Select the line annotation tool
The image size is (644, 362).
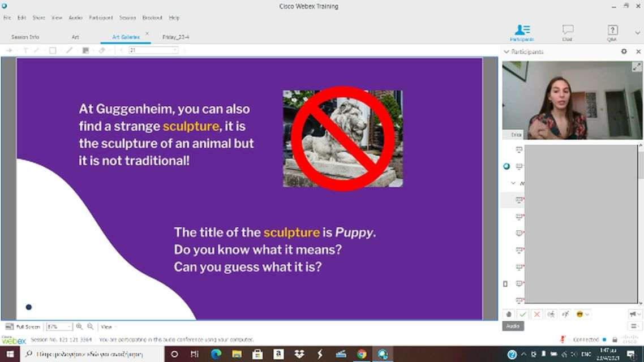[69, 50]
